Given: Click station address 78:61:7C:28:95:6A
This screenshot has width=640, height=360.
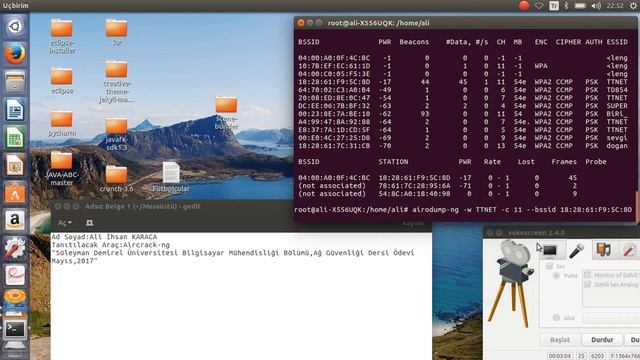Looking at the screenshot, I should click(414, 186).
